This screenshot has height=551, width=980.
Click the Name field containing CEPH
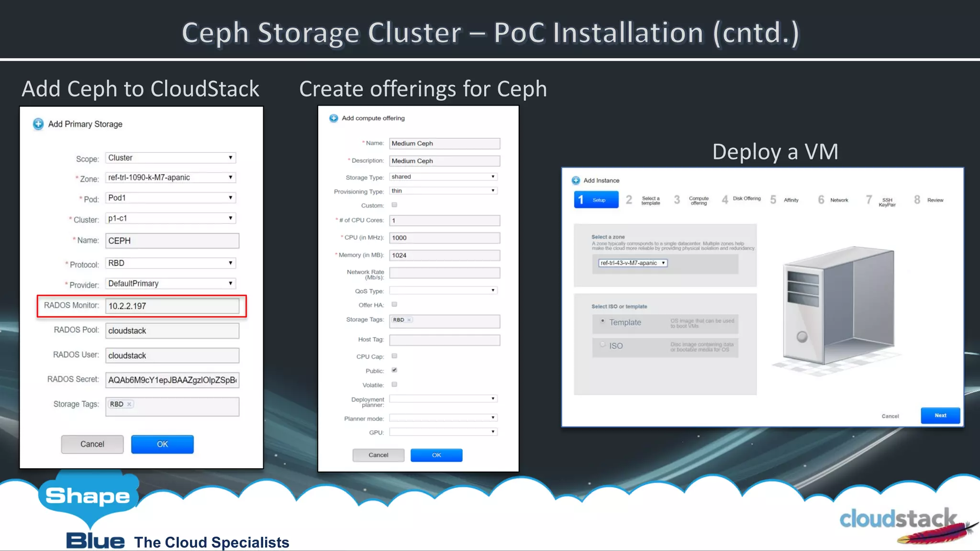pyautogui.click(x=172, y=241)
